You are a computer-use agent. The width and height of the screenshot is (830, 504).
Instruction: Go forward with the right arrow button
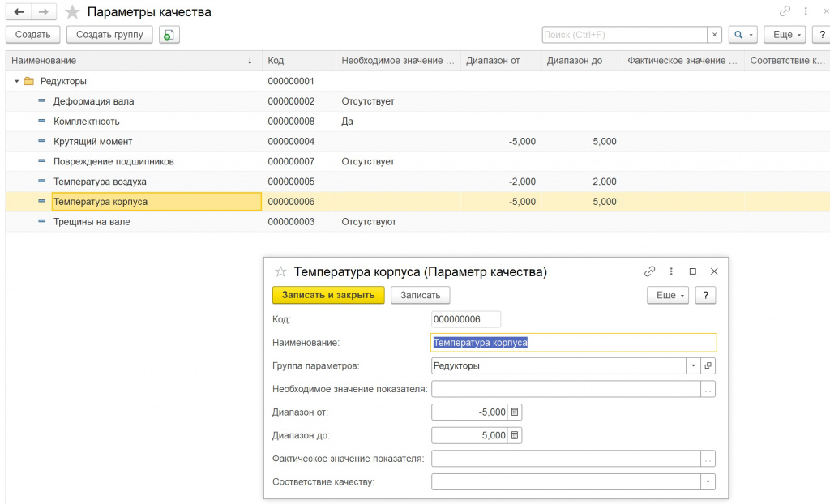[x=44, y=11]
